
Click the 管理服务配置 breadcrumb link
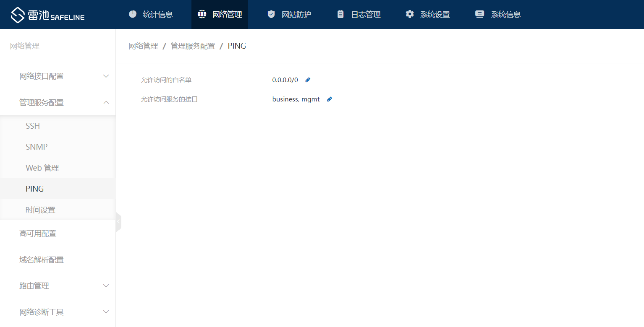point(193,46)
